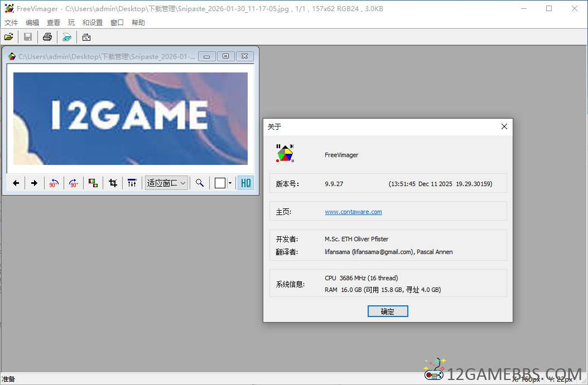588x385 pixels.
Task: Select the Crop tool
Action: (x=113, y=183)
